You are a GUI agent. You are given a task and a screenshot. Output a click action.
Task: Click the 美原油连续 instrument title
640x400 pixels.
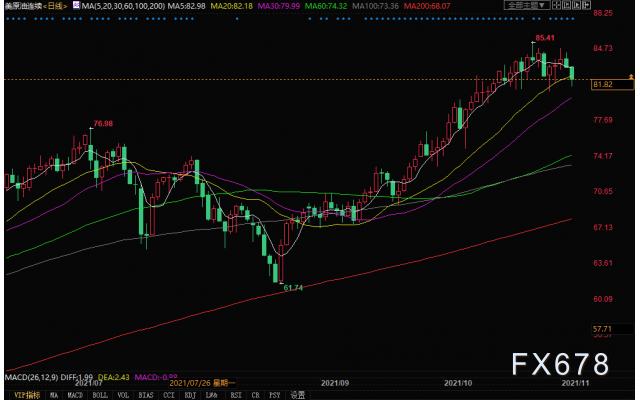tap(23, 6)
